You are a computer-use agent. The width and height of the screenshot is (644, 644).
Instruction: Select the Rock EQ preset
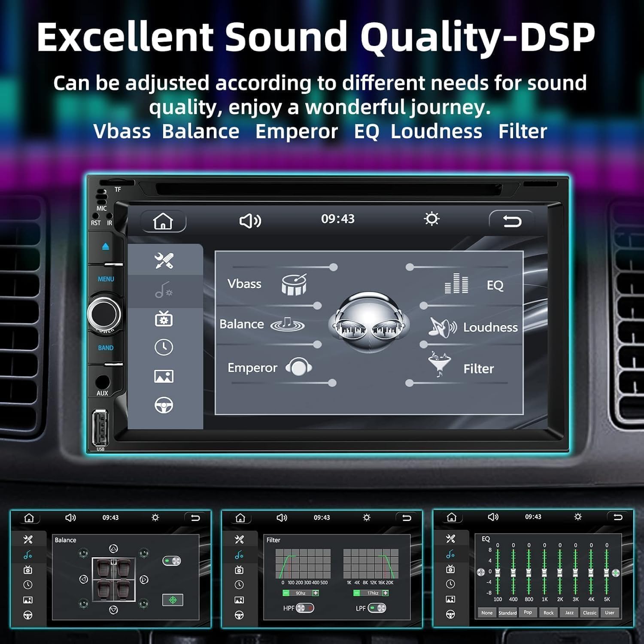[549, 613]
